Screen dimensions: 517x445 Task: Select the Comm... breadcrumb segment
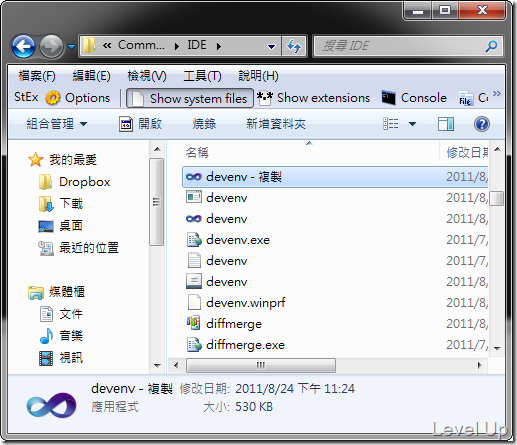click(141, 45)
